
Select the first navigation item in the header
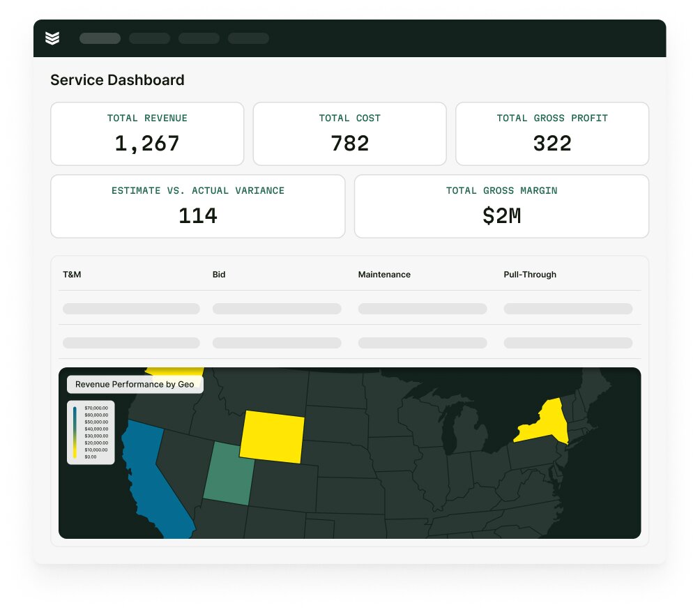point(100,38)
